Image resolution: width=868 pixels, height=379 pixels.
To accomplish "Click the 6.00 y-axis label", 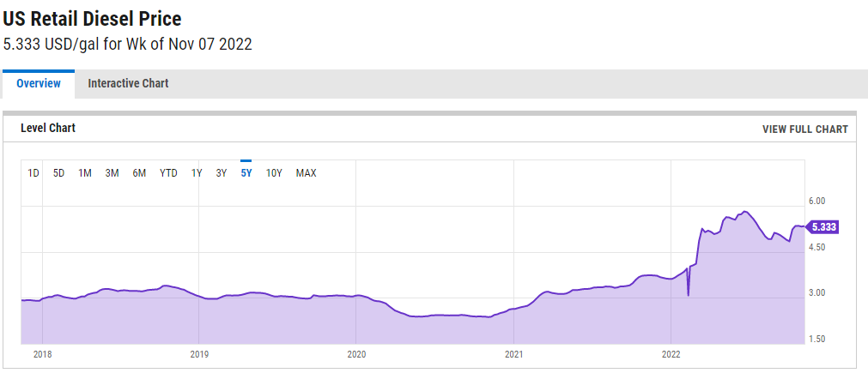I will tap(817, 201).
